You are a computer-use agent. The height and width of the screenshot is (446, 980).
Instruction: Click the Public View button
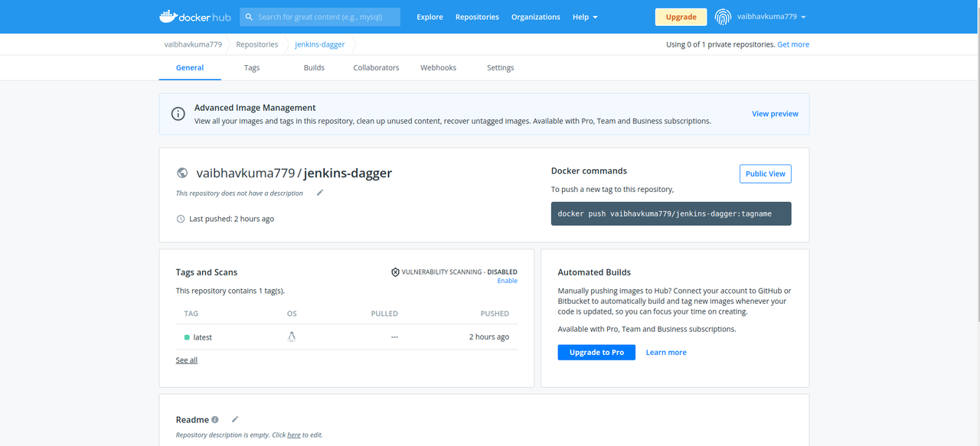click(x=766, y=174)
